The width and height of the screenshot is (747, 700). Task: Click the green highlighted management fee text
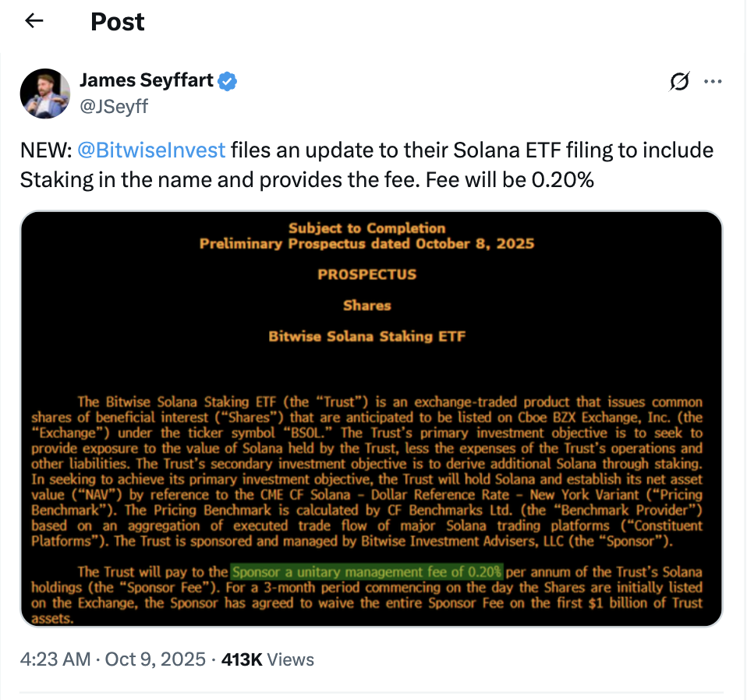366,571
